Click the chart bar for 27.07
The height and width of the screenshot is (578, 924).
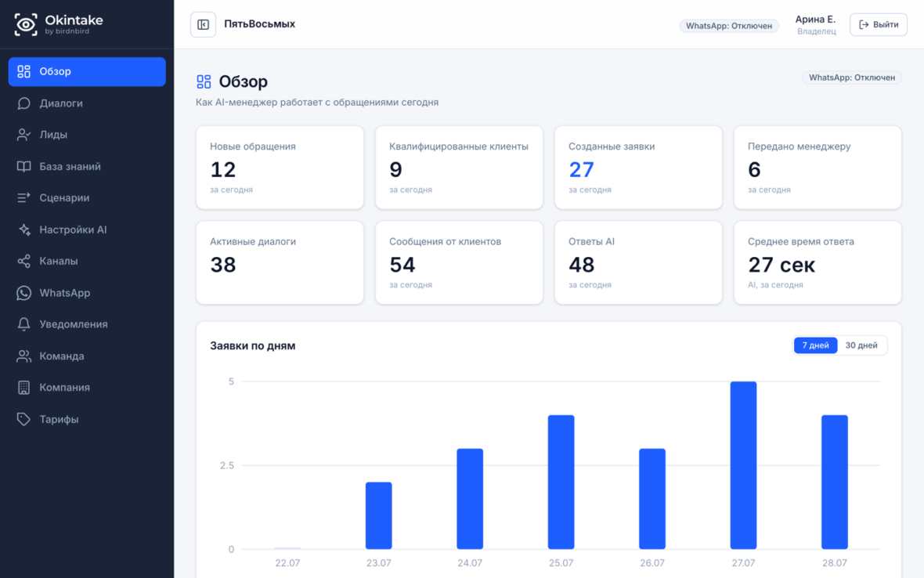tap(744, 465)
